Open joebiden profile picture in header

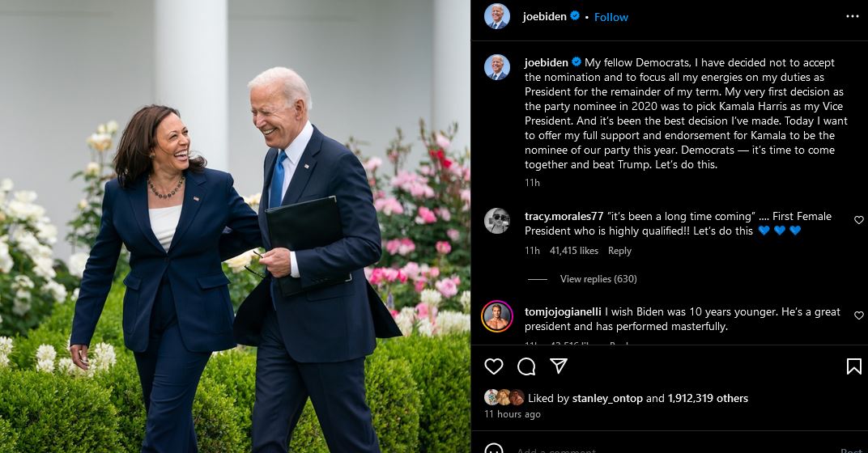click(497, 16)
